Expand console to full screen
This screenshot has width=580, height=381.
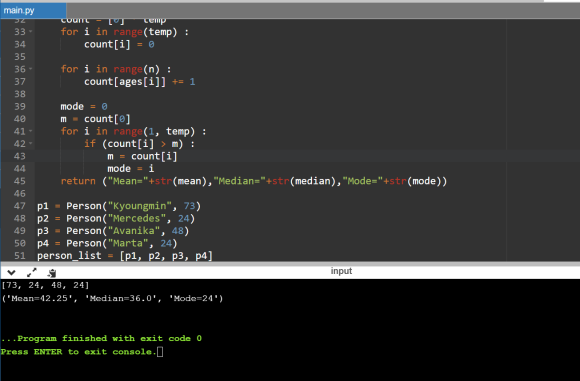click(32, 273)
